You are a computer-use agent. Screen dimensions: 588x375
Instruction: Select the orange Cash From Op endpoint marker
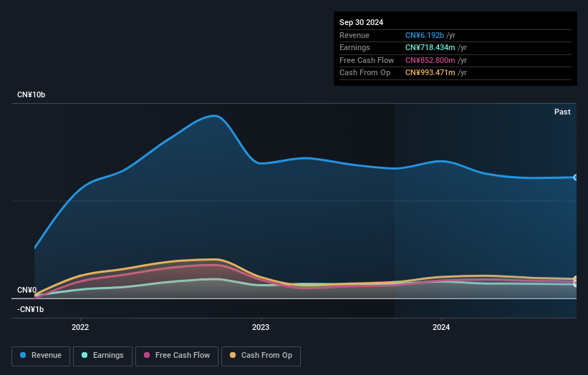tap(576, 279)
